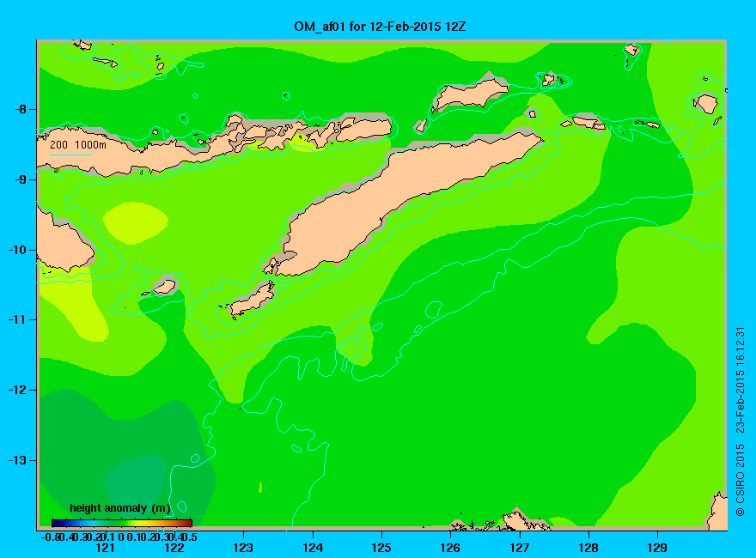Click the plot title OM_af01 for 12-Feb-2015 12Z

coord(380,27)
